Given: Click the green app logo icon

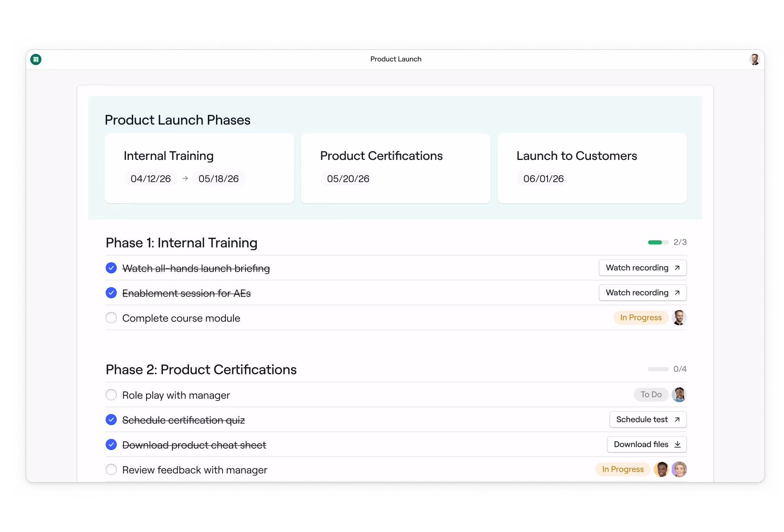Looking at the screenshot, I should tap(36, 60).
